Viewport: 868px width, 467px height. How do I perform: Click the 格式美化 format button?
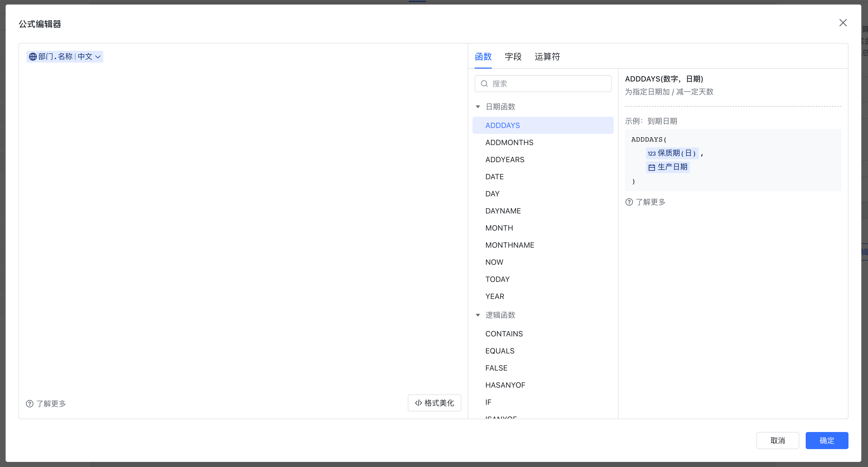434,403
